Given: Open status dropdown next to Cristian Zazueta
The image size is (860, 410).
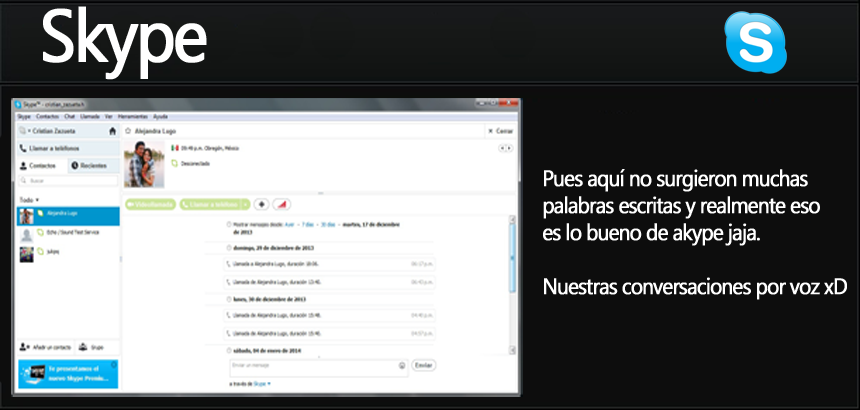Looking at the screenshot, I should [23, 131].
